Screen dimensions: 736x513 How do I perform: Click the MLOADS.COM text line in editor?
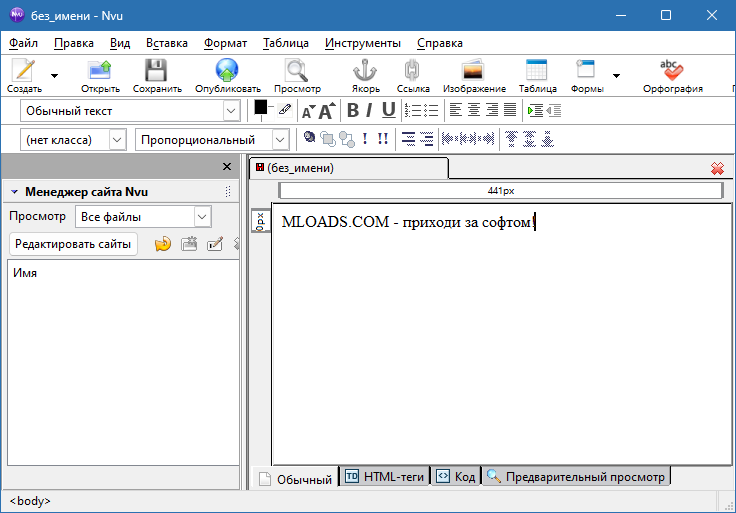click(x=407, y=222)
